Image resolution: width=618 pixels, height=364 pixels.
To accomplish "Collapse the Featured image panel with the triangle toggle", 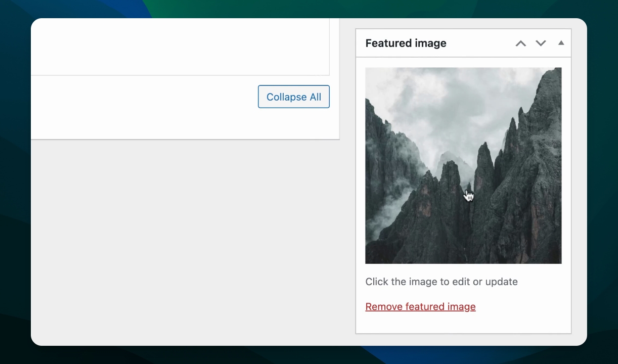I will click(x=561, y=43).
